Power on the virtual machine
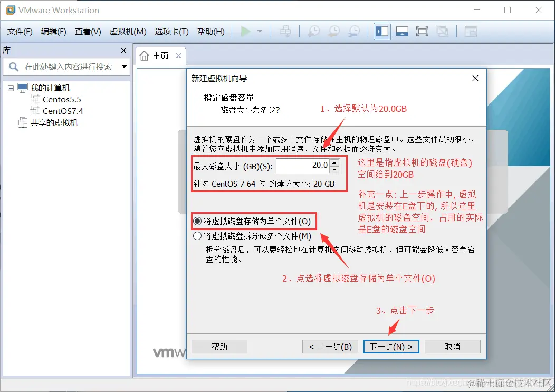The width and height of the screenshot is (555, 392). coord(245,31)
